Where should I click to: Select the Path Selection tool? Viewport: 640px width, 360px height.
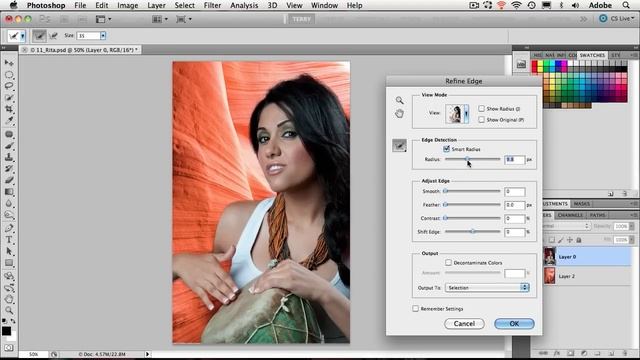9,251
